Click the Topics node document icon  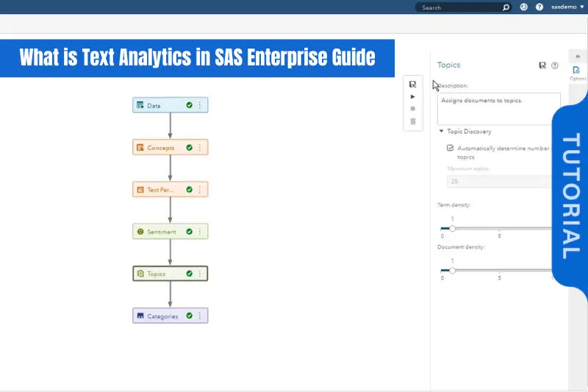[x=140, y=274]
